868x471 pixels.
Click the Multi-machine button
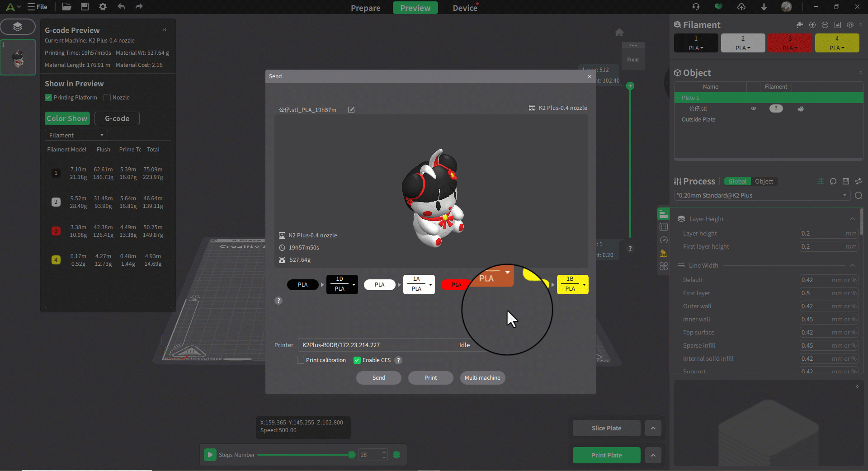click(482, 378)
